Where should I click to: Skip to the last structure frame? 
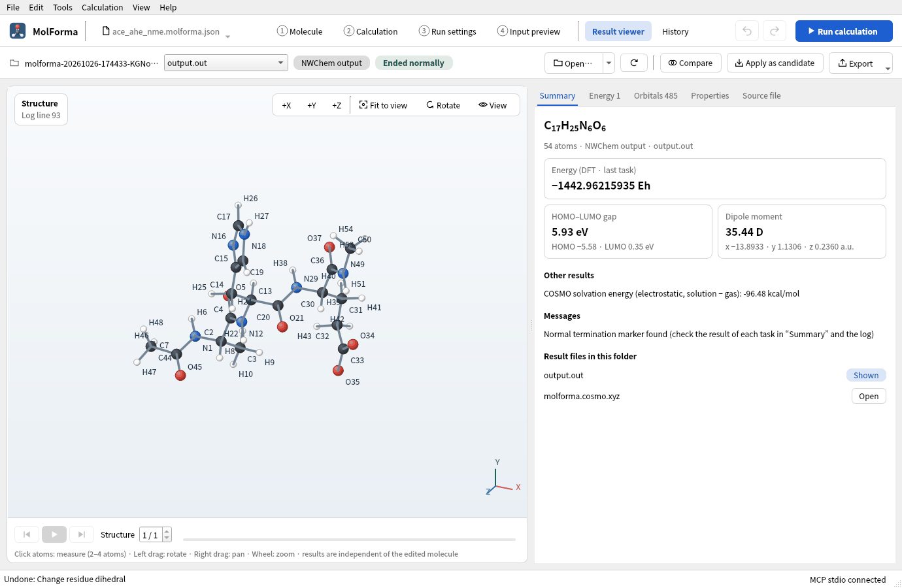[x=82, y=534]
